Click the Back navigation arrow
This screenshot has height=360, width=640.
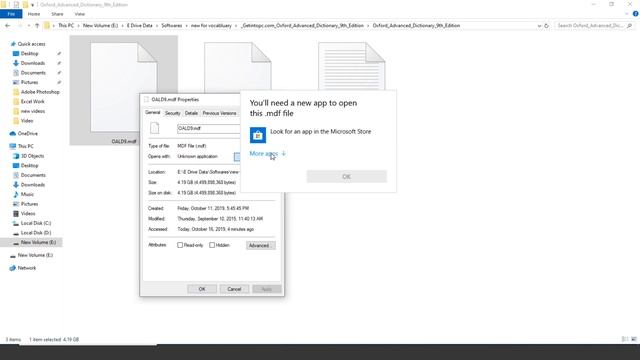click(x=8, y=25)
